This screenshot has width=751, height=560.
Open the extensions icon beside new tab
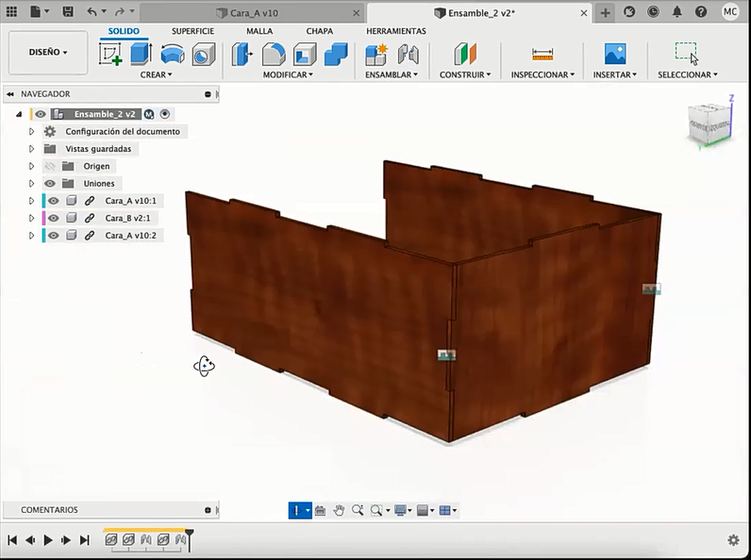(x=629, y=12)
